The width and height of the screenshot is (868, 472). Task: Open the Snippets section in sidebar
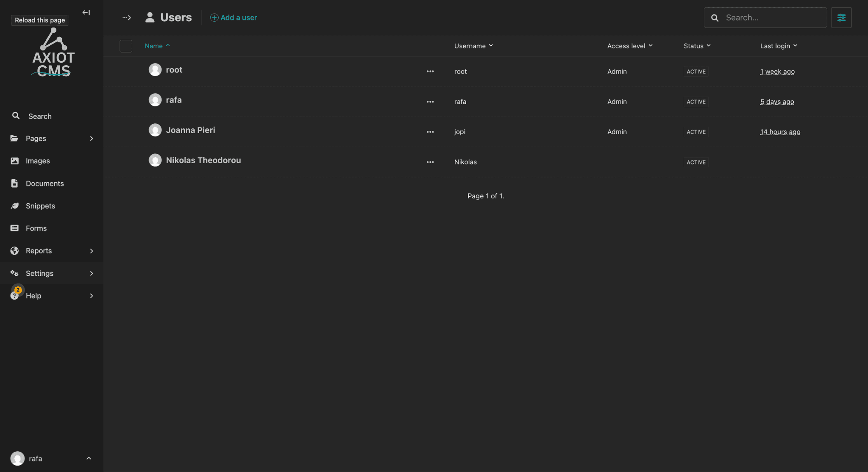pyautogui.click(x=39, y=205)
